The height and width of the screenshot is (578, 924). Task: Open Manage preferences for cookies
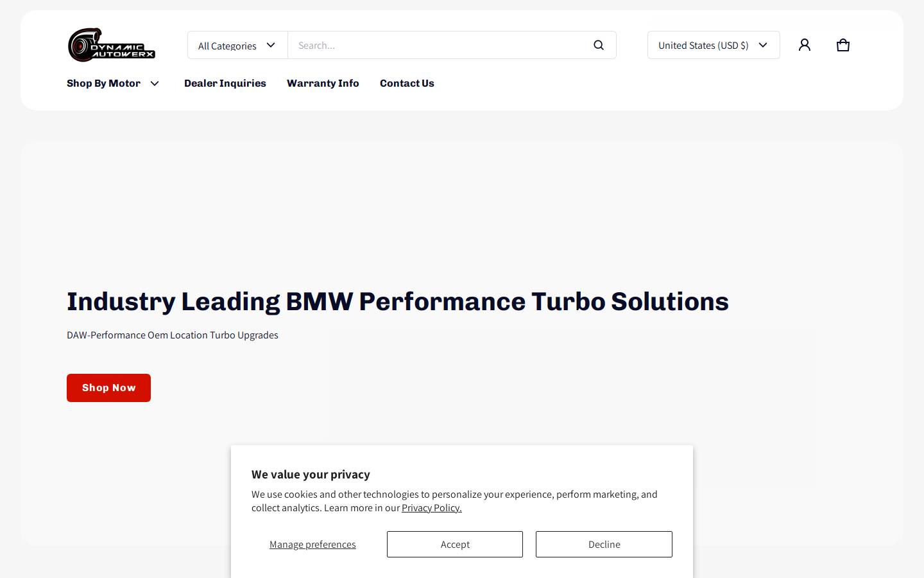coord(312,545)
